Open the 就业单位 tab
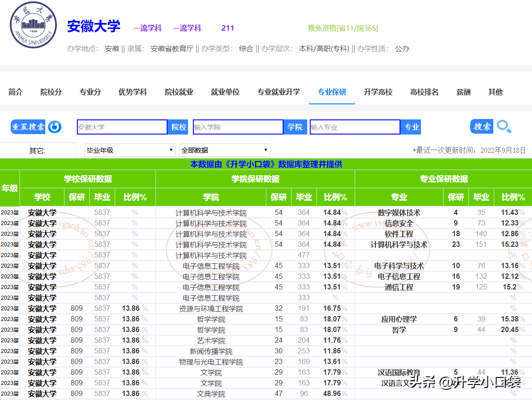This screenshot has height=400, width=532. coord(225,92)
